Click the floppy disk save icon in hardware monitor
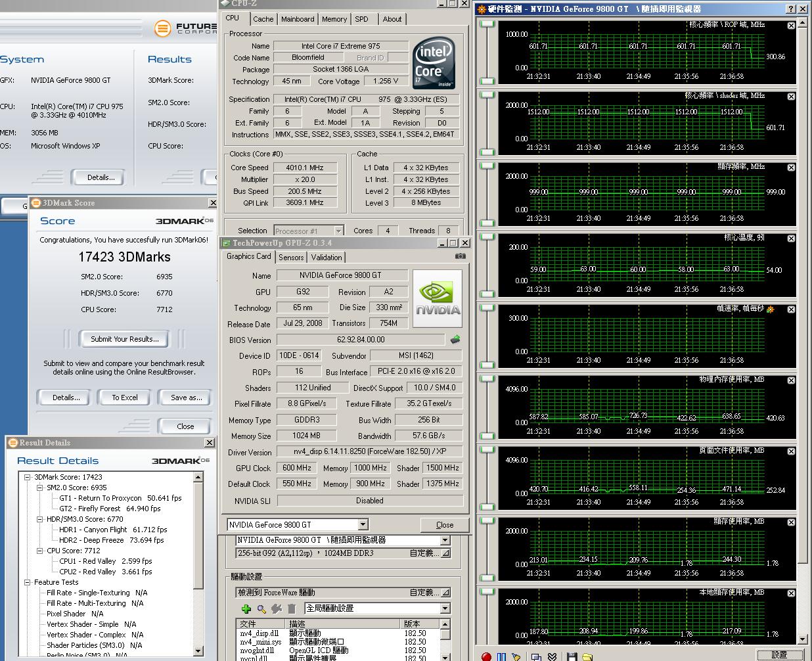This screenshot has width=812, height=661. click(x=572, y=656)
